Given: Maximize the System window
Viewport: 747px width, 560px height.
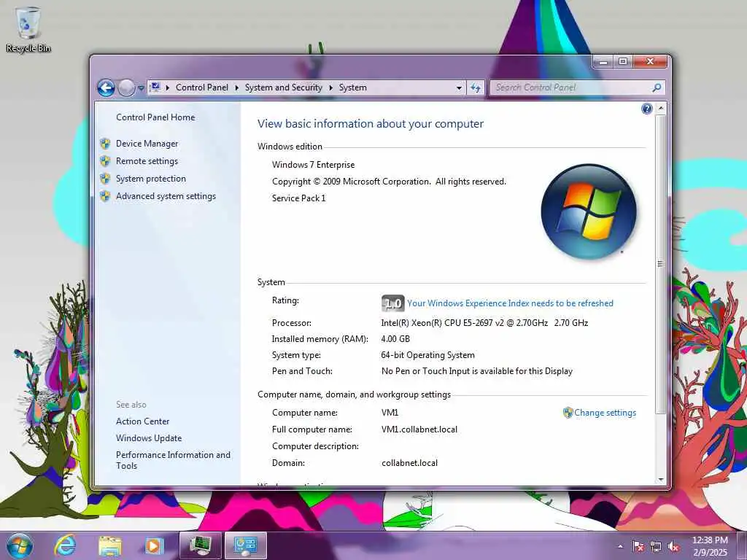Looking at the screenshot, I should (623, 62).
